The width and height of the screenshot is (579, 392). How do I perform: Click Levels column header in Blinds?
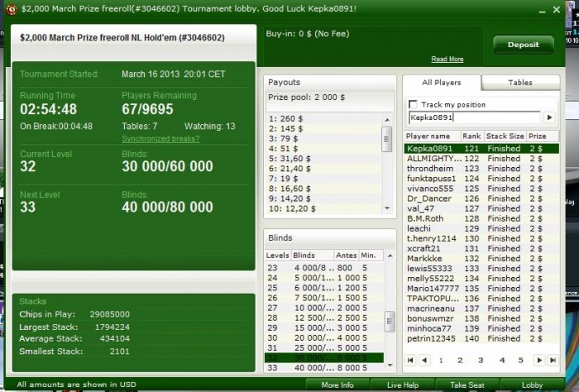[278, 256]
